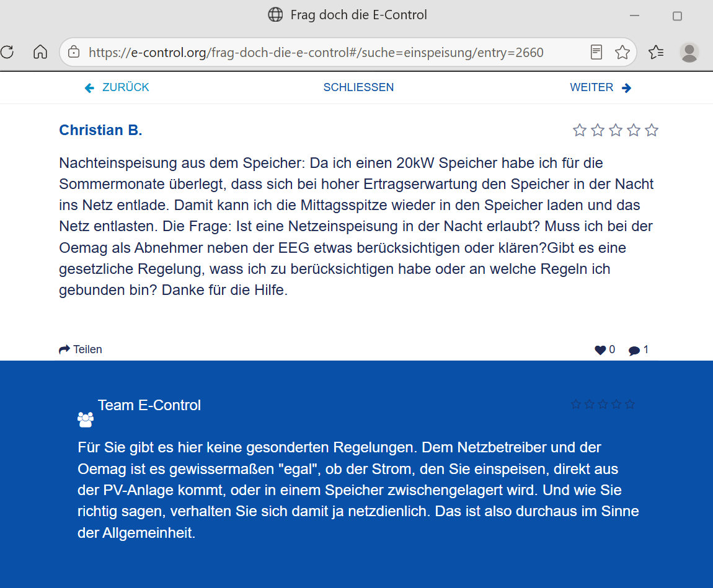Viewport: 713px width, 588px height.
Task: Open comments via the speech bubble icon
Action: click(x=634, y=350)
